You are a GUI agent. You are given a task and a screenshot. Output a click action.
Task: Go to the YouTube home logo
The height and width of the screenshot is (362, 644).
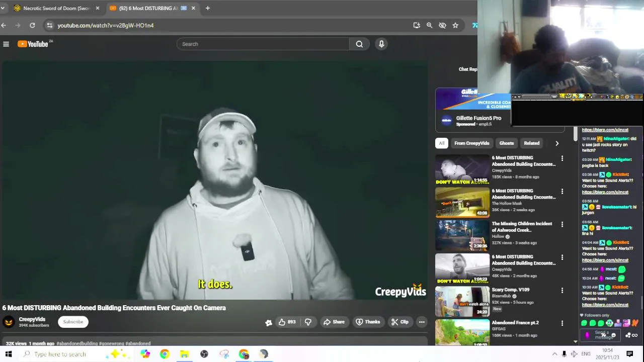(33, 44)
